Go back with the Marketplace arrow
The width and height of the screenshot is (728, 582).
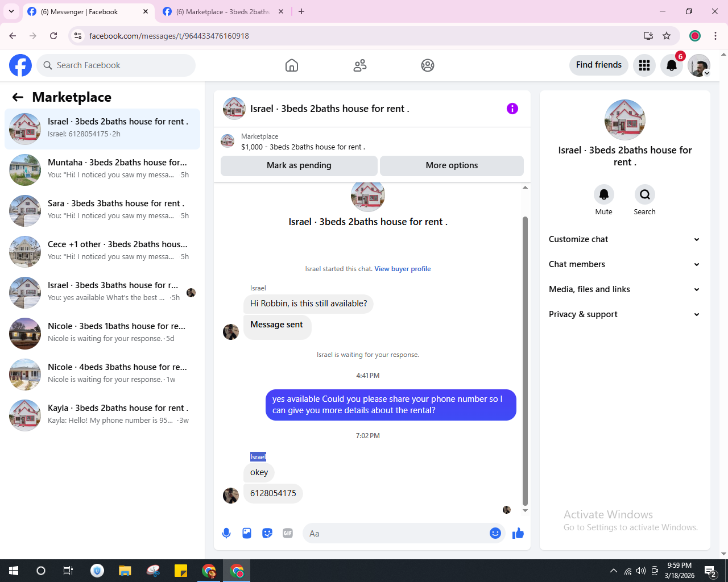pos(18,97)
